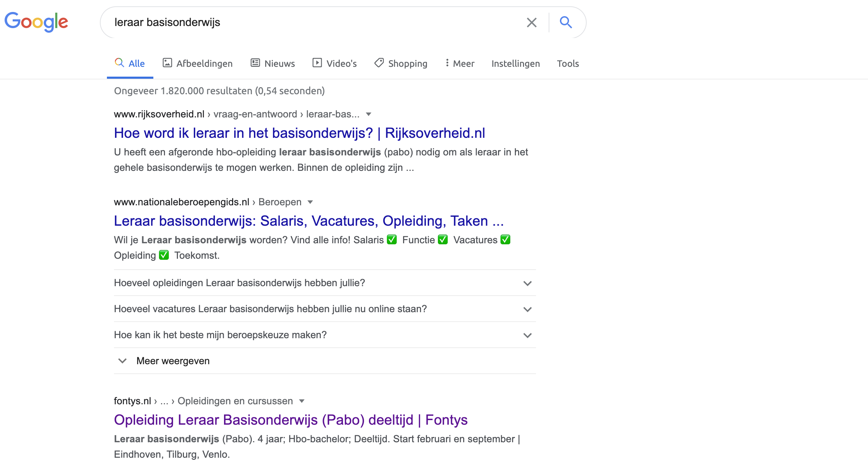The height and width of the screenshot is (476, 868).
Task: Open dropdown arrow next to fontys.nl URL
Action: pos(301,401)
